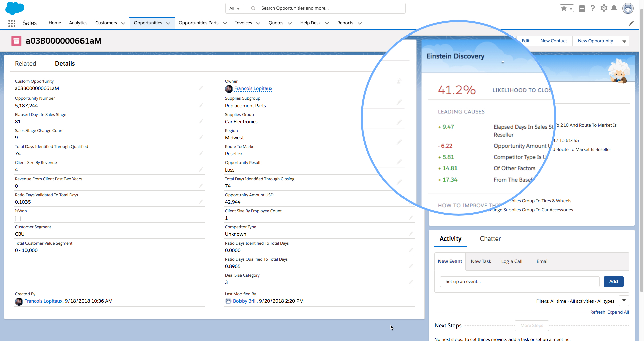Click the 41.2% likelihood score
Image resolution: width=644 pixels, height=341 pixels.
point(457,90)
